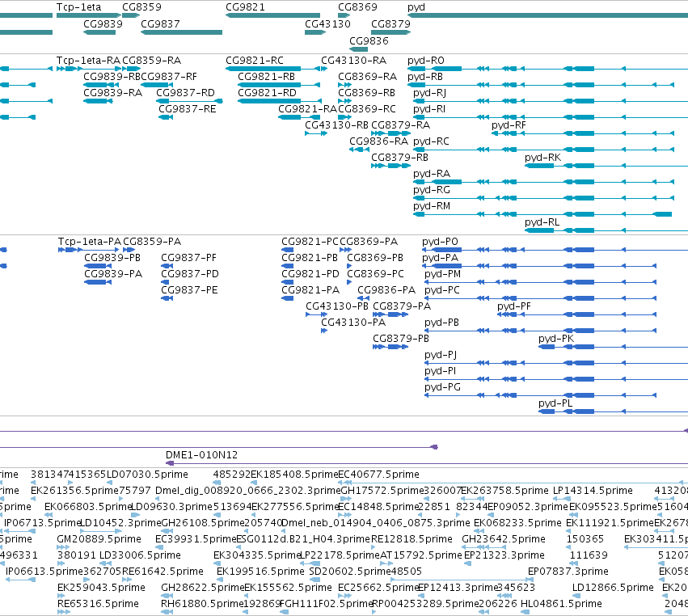The image size is (688, 616).
Task: Select cDNA SD20602.5prime
Action: 350,572
